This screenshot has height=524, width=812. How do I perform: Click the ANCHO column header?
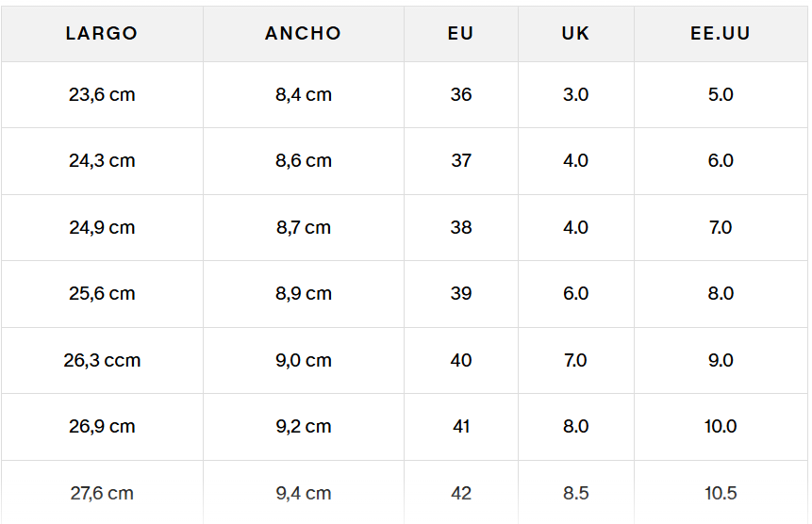click(x=304, y=33)
